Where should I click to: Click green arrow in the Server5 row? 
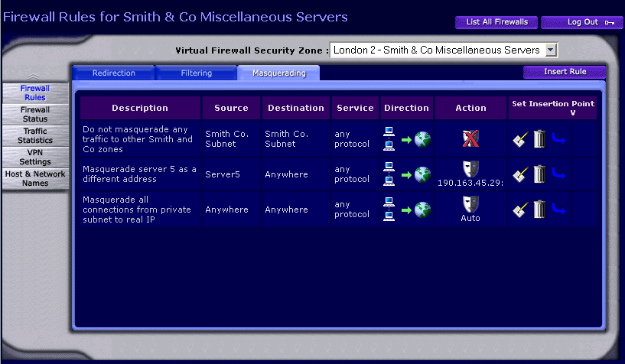(x=406, y=175)
